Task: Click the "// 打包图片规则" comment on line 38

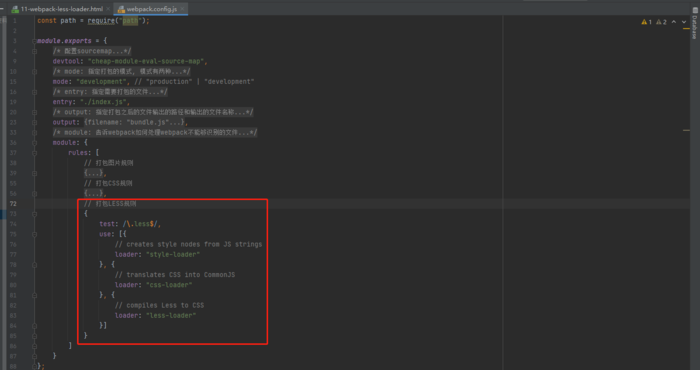Action: pos(108,163)
